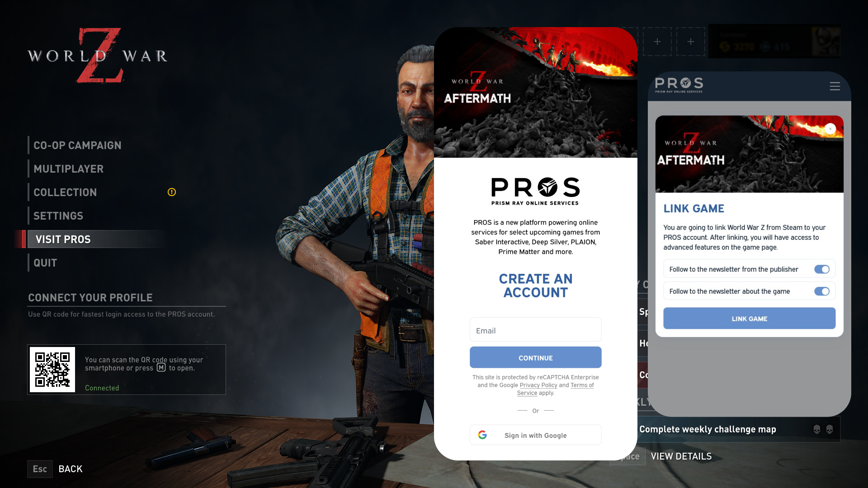Screen dimensions: 868x488
Task: Click the PROS logo icon at top
Action: pos(679,84)
